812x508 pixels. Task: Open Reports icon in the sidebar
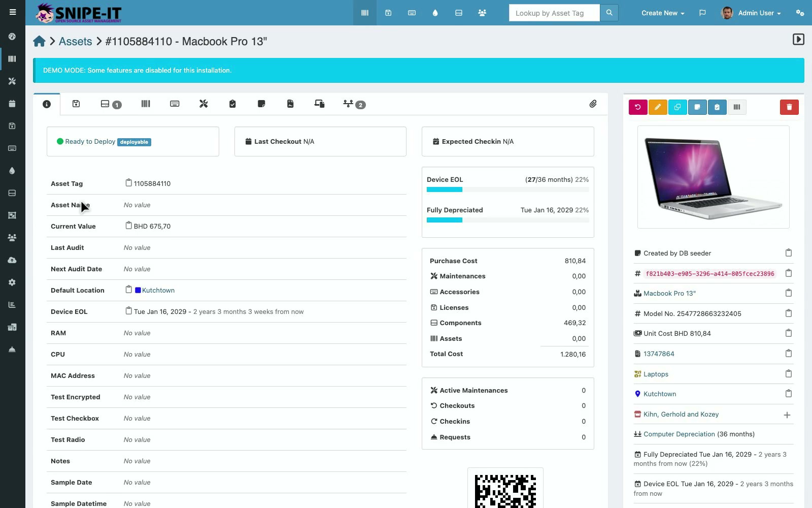coord(12,305)
